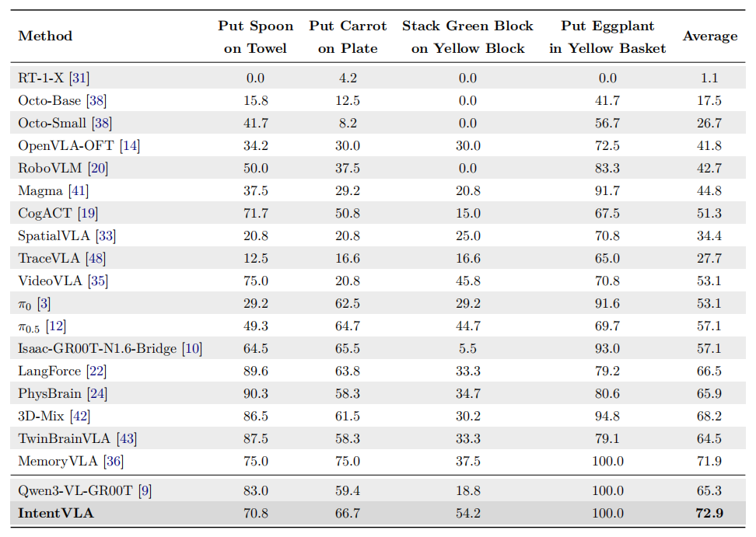Open citation link 31 beside RT-1-X
756x537 pixels.
click(79, 78)
